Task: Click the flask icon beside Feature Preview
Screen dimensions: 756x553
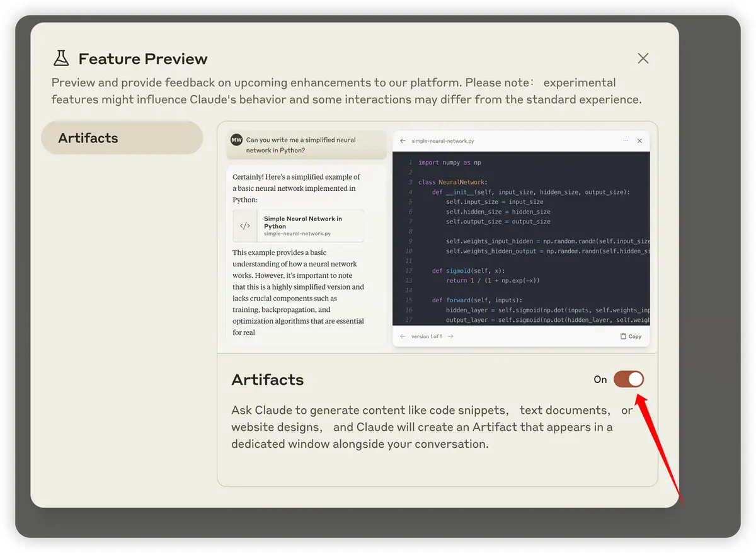Action: pos(61,59)
